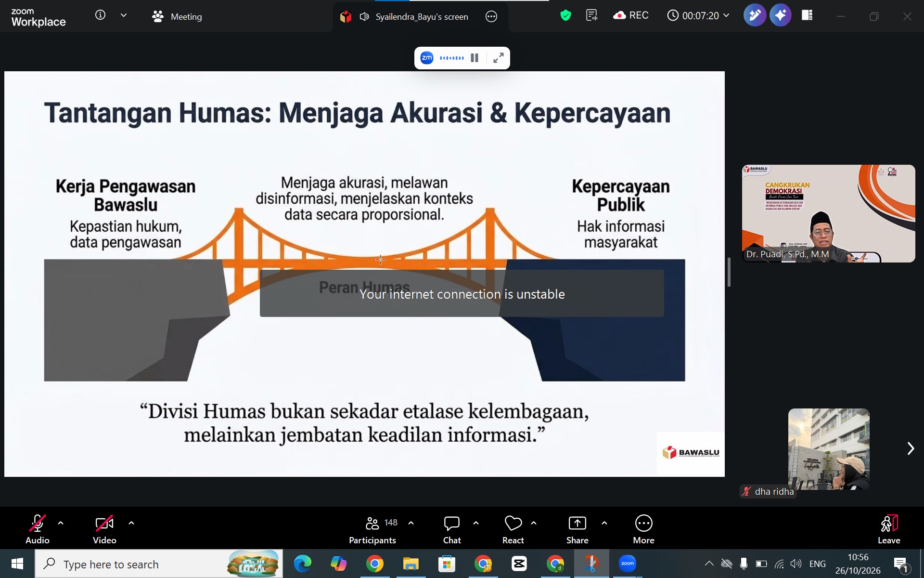The width and height of the screenshot is (924, 578).
Task: Open the Chat panel
Action: (452, 529)
